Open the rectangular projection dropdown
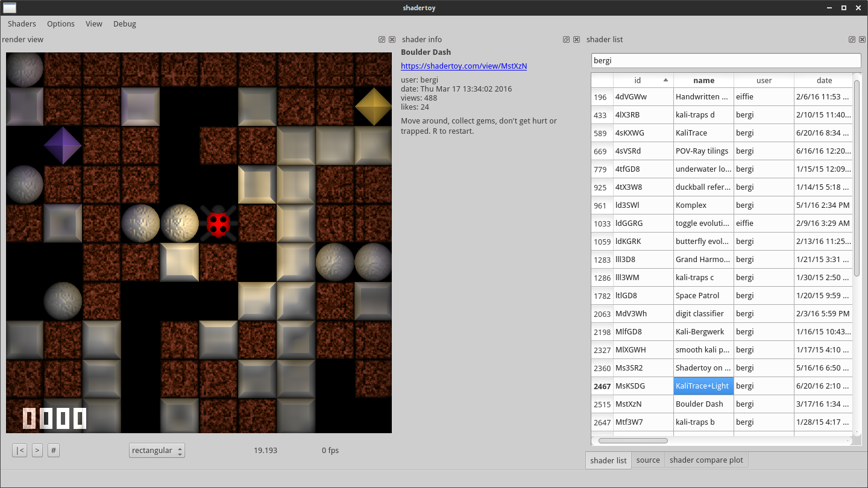 (157, 450)
